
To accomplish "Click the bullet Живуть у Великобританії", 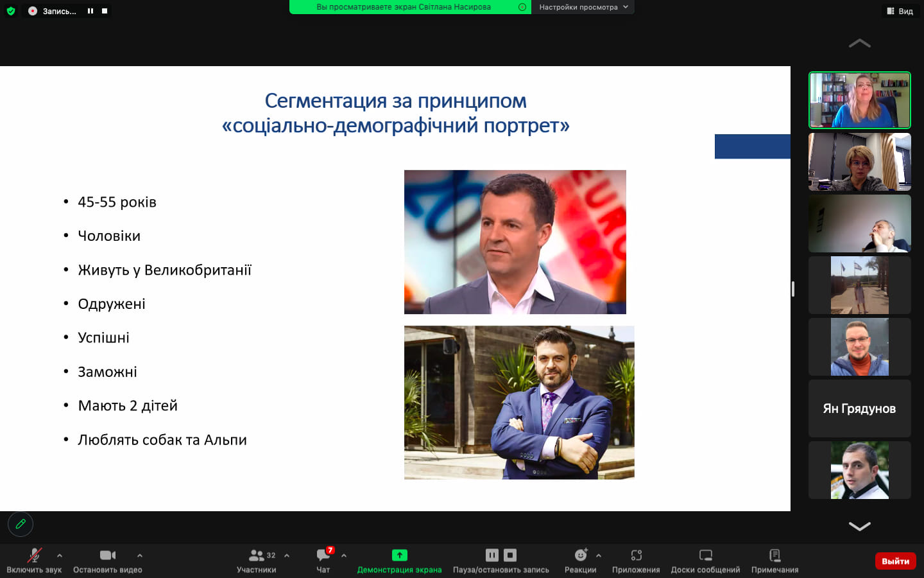I will (x=165, y=270).
